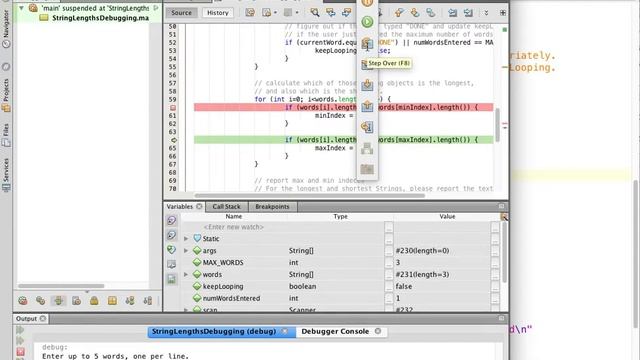640x360 pixels.
Task: Expand the Static node in Variables
Action: point(186,238)
